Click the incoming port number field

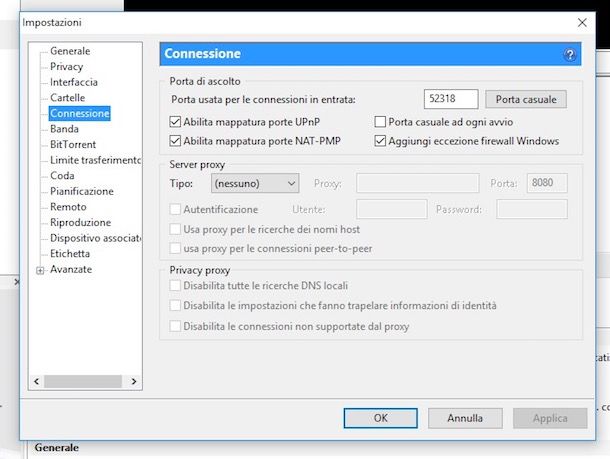click(451, 99)
